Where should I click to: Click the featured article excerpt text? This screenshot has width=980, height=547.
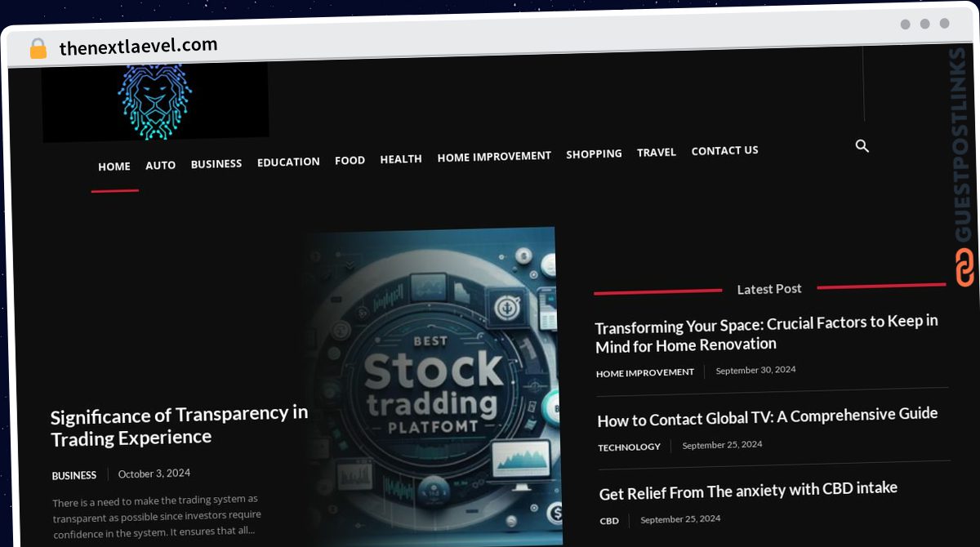[x=157, y=516]
